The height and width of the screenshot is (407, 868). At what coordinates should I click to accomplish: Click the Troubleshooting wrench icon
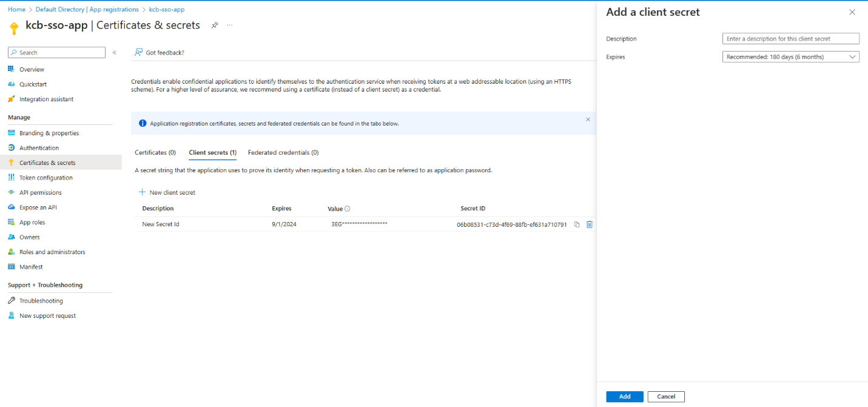coord(11,301)
